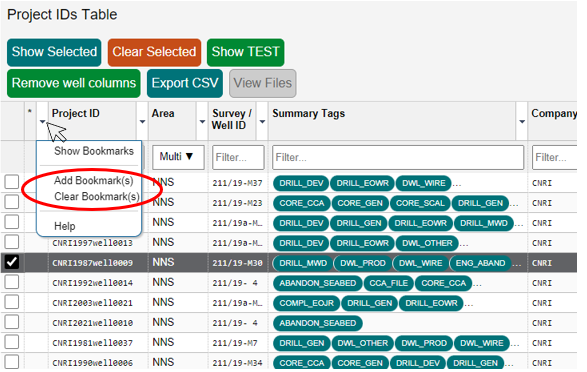
Task: Click the Company column header
Action: coord(554,113)
